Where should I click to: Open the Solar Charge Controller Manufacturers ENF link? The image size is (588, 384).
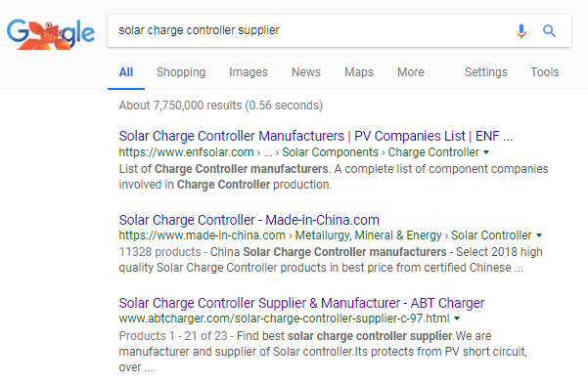coord(316,136)
